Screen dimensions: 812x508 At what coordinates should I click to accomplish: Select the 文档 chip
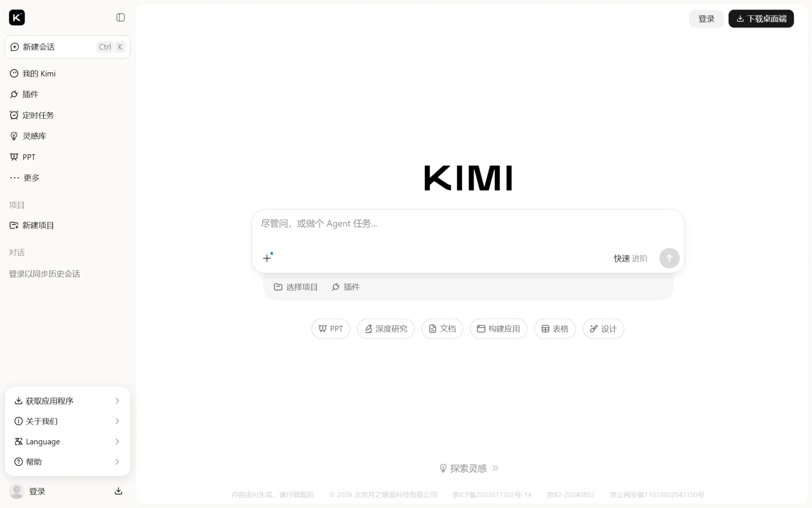tap(442, 329)
